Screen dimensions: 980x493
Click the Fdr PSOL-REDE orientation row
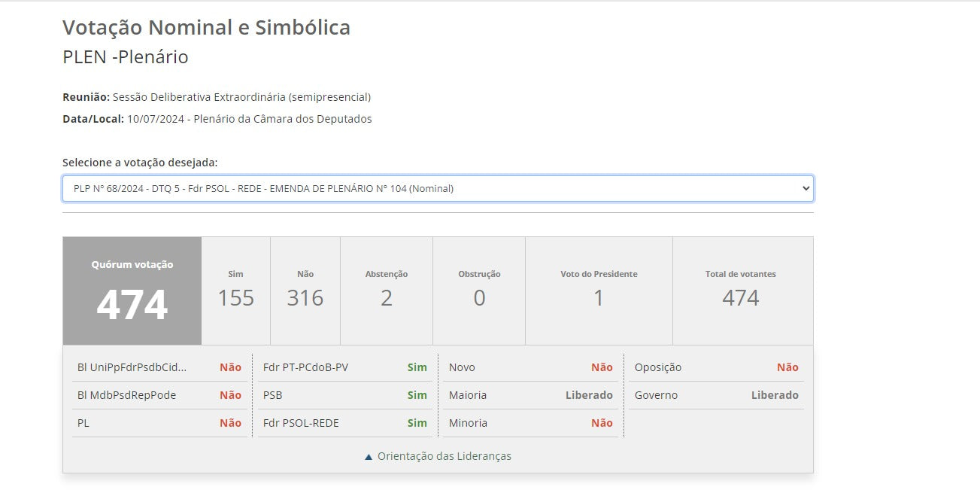pyautogui.click(x=344, y=423)
